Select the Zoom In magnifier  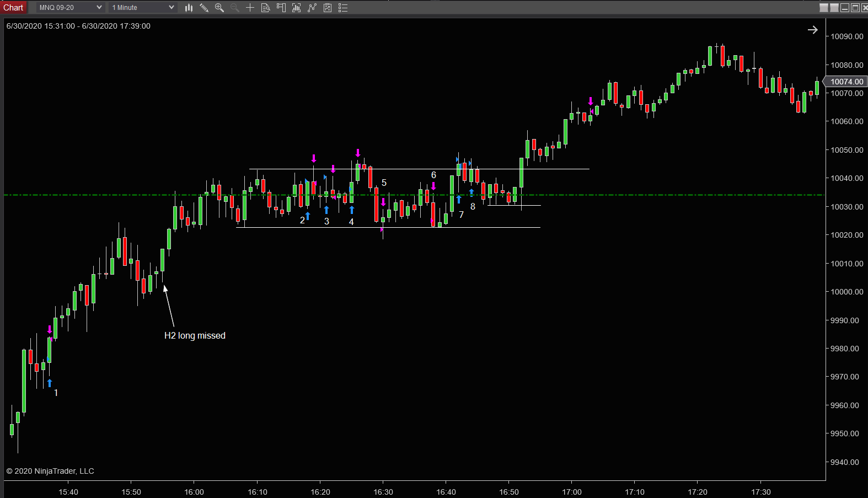pos(219,7)
